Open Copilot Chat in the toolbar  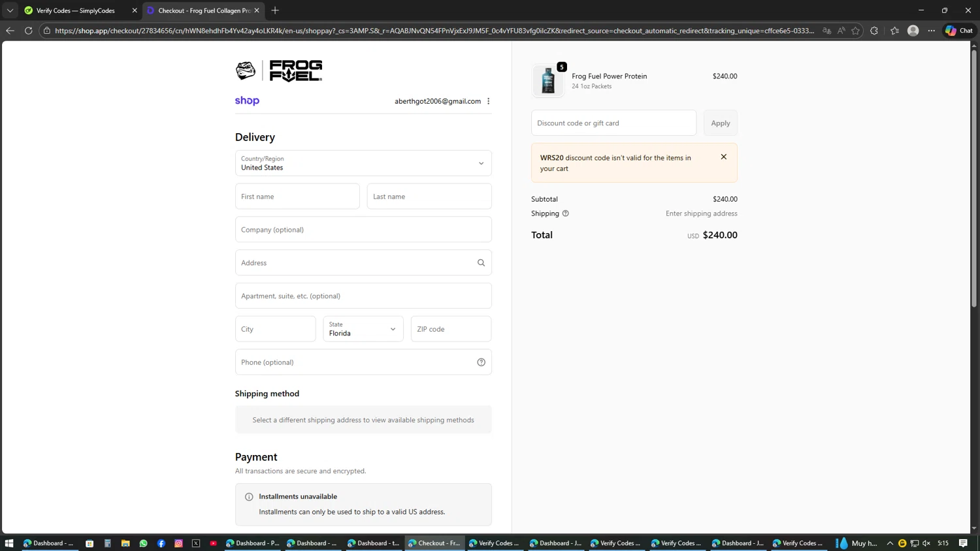coord(958,31)
